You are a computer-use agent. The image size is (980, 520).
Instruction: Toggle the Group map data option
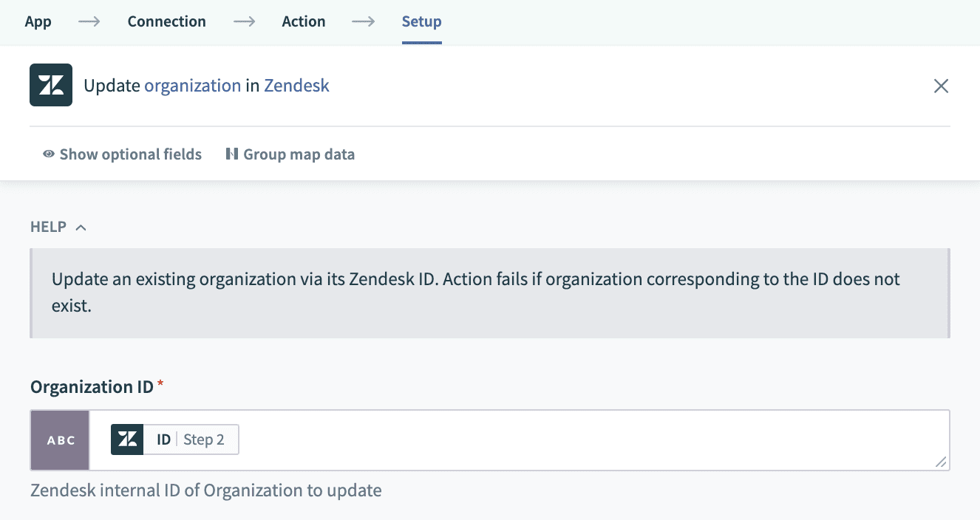(x=290, y=154)
